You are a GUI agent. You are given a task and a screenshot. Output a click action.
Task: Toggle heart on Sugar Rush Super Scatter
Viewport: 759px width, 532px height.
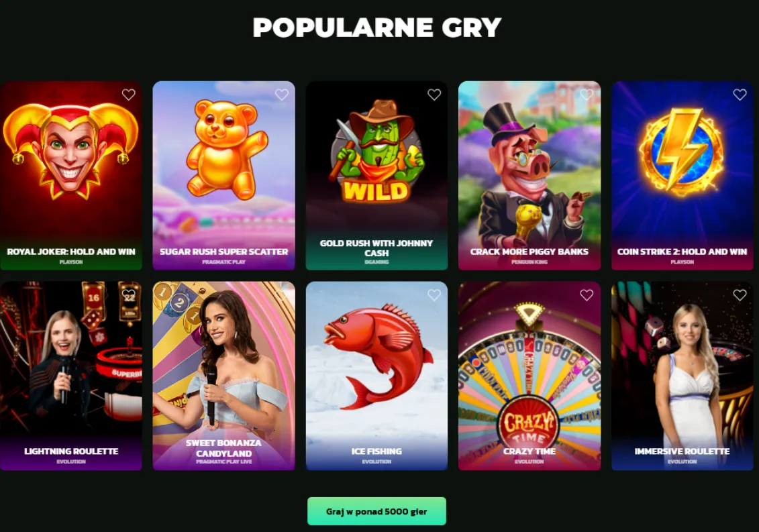pos(282,95)
